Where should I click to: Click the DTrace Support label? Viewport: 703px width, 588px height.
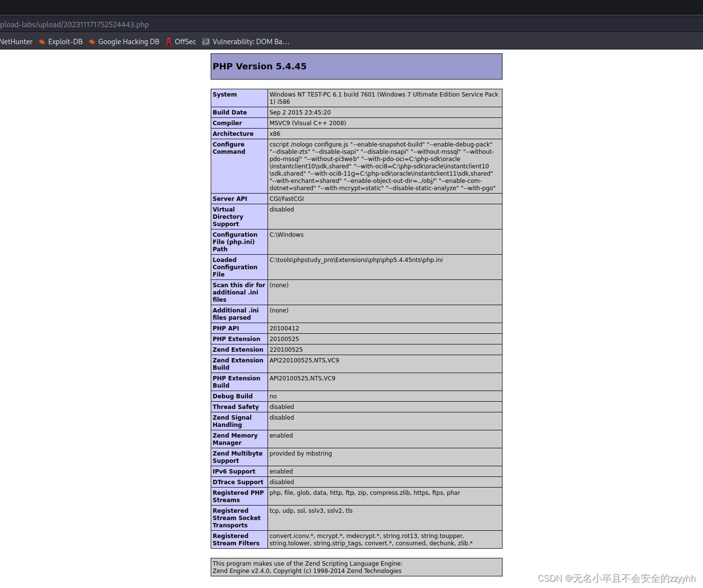[238, 482]
